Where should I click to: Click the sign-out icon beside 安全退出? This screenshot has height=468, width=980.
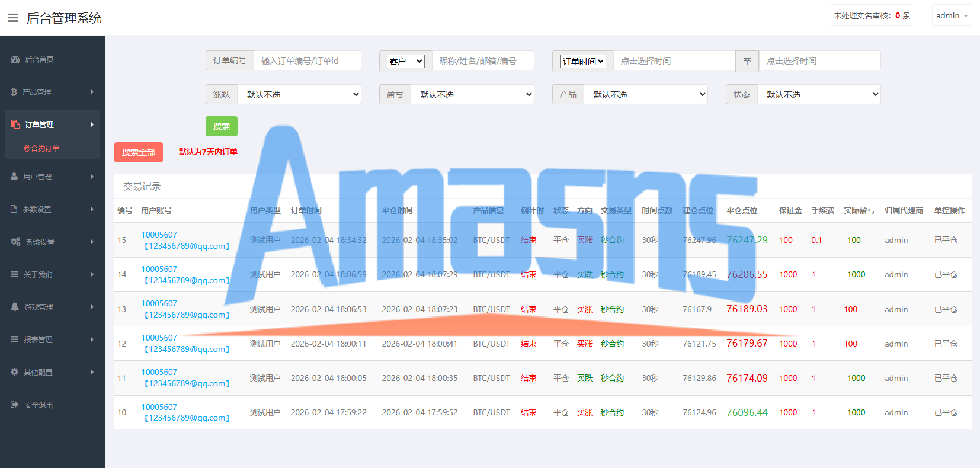15,405
